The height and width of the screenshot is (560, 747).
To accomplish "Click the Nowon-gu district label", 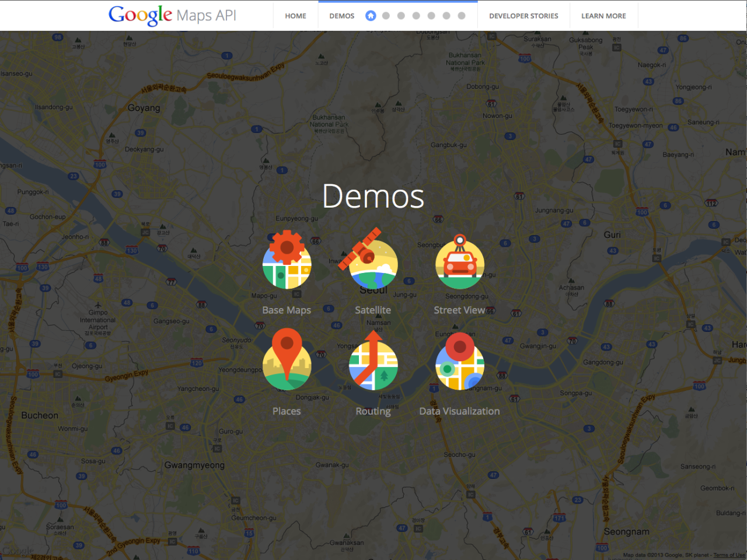I will pos(497,116).
